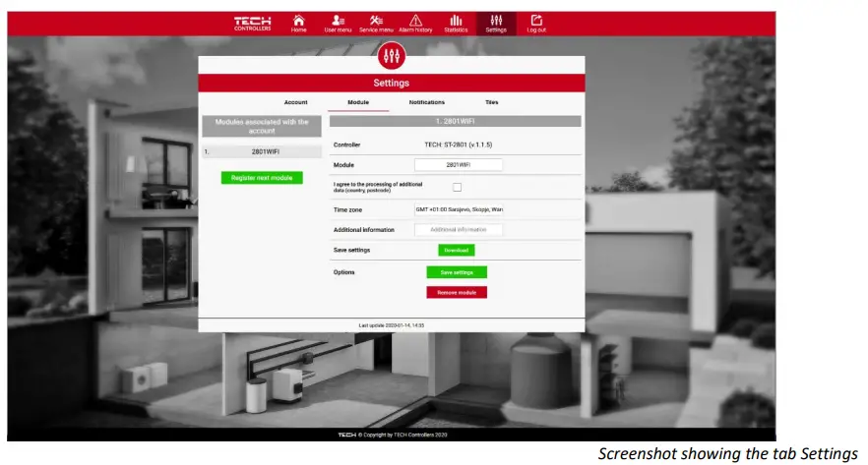Click the 'Modules associated with the account' header

(x=262, y=126)
